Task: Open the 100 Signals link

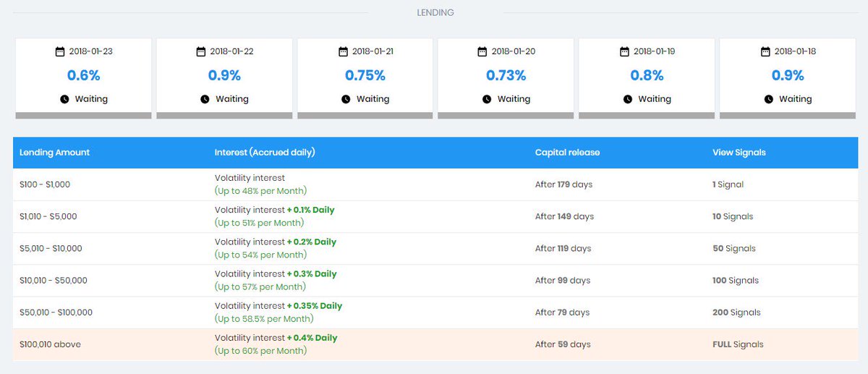Action: click(736, 280)
